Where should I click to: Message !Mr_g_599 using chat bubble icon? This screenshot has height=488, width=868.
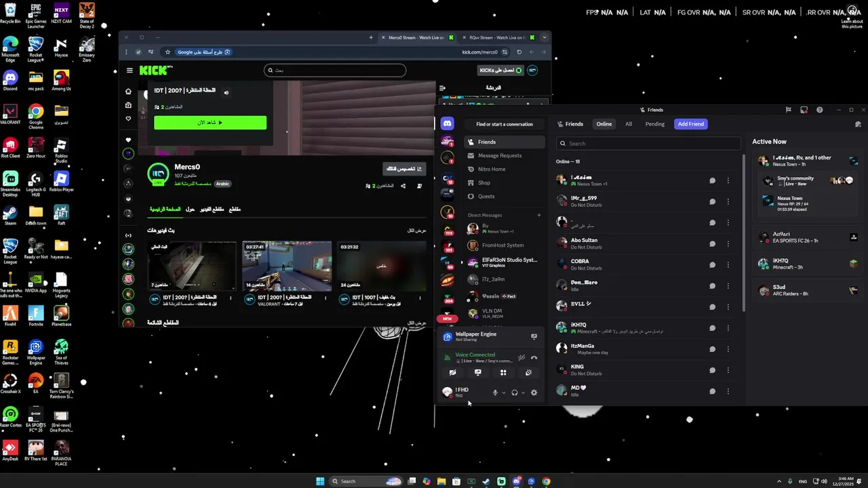(712, 201)
